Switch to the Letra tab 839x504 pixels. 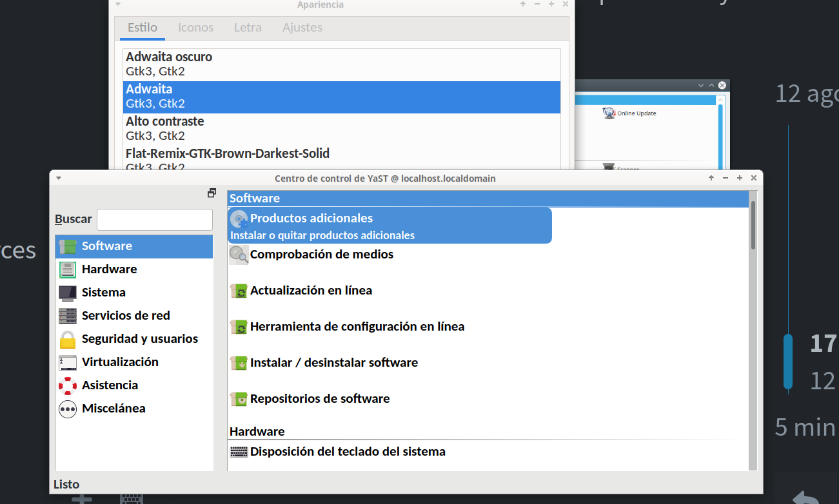[248, 28]
